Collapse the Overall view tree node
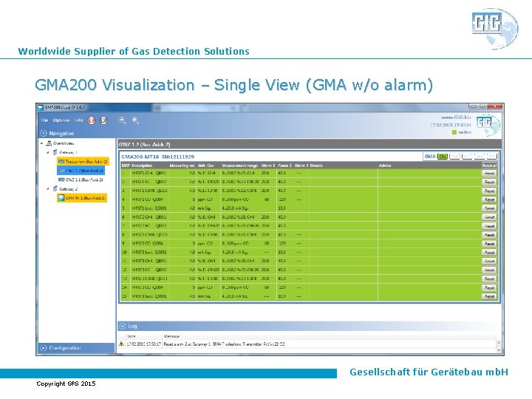Screen dimensions: 532x399 pyautogui.click(x=41, y=143)
